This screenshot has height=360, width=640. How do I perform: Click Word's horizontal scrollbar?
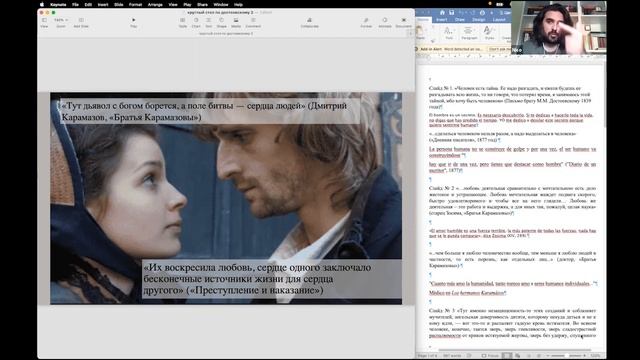tap(514, 350)
